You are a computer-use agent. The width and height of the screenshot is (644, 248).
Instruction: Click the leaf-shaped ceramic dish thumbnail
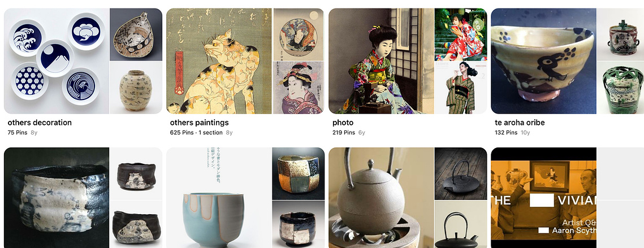point(136,34)
